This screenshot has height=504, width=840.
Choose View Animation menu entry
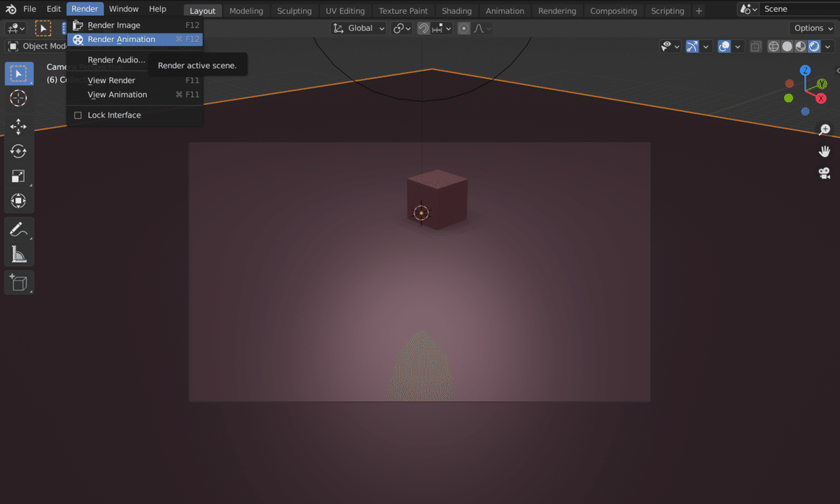pos(135,94)
